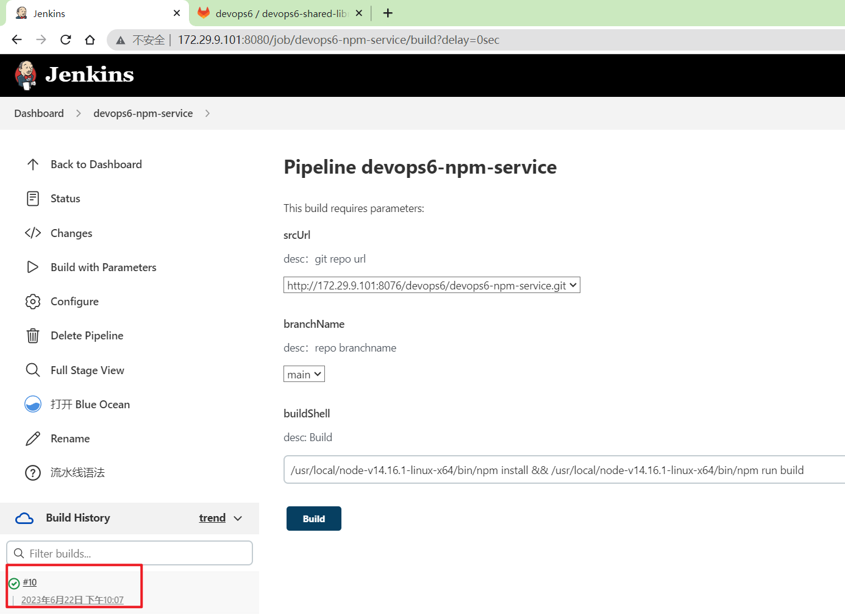Open Status in the sidebar
Image resolution: width=845 pixels, height=616 pixels.
coord(65,199)
